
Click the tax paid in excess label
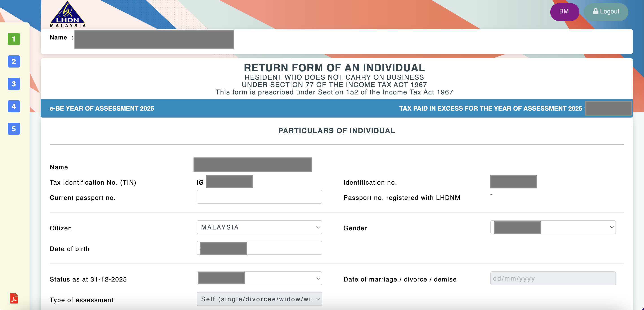(490, 109)
